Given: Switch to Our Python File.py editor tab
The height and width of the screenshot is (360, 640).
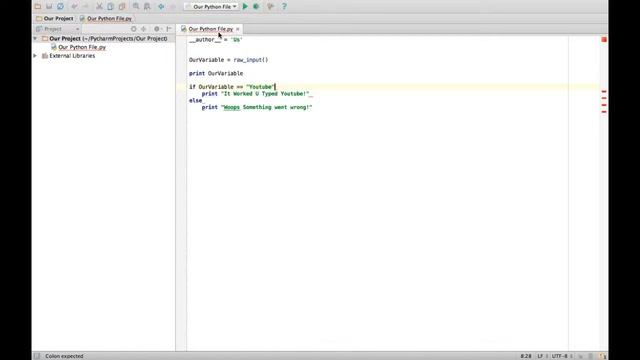Looking at the screenshot, I should tap(211, 29).
